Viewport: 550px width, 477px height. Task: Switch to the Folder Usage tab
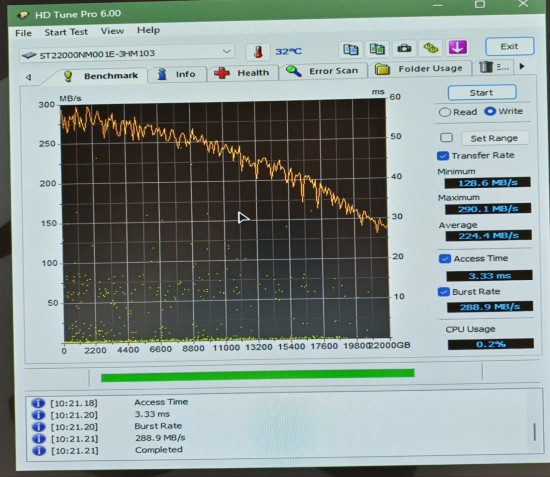pyautogui.click(x=420, y=69)
